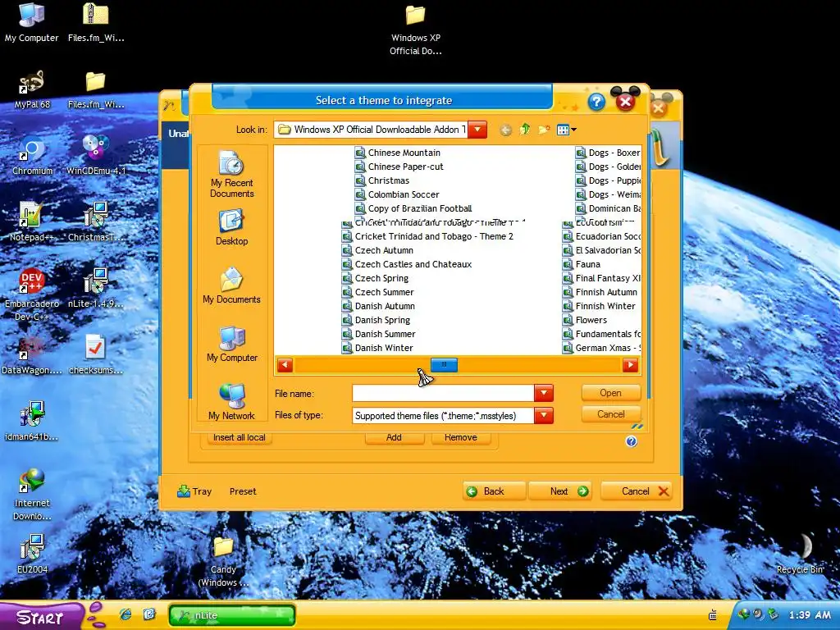The width and height of the screenshot is (840, 630).
Task: Open the Candy (Windows...) desktop folder
Action: (223, 561)
